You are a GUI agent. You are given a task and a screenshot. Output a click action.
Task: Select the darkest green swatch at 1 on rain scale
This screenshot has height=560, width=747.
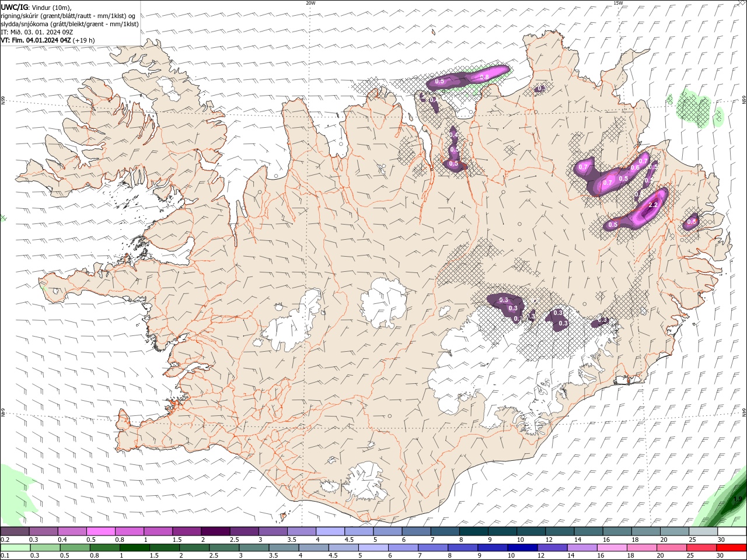click(x=135, y=547)
